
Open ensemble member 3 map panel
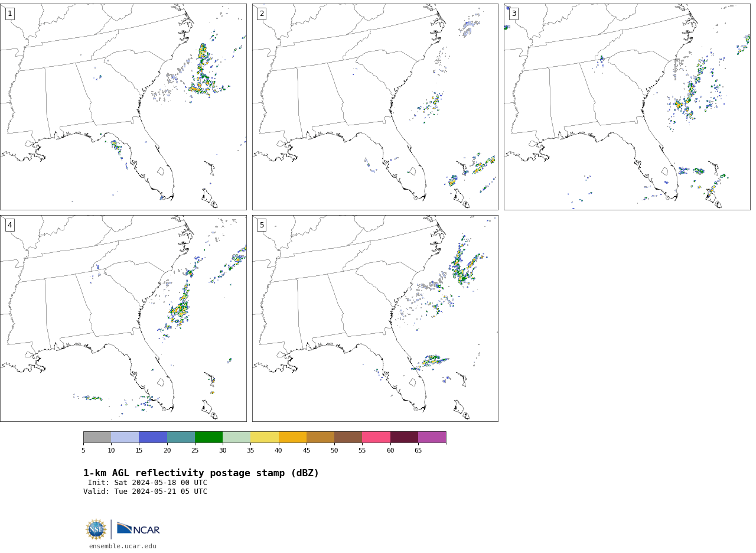coord(627,107)
